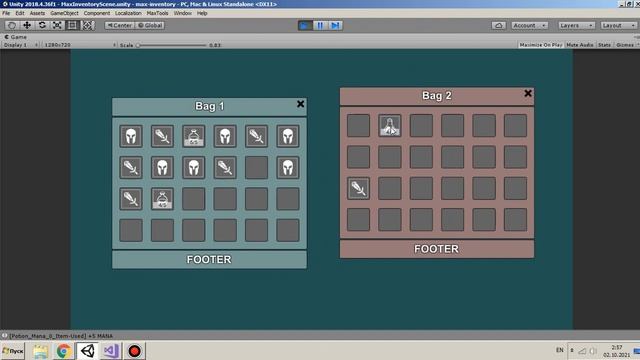The width and height of the screenshot is (640, 360).
Task: Open the cloud services icon
Action: tap(498, 25)
